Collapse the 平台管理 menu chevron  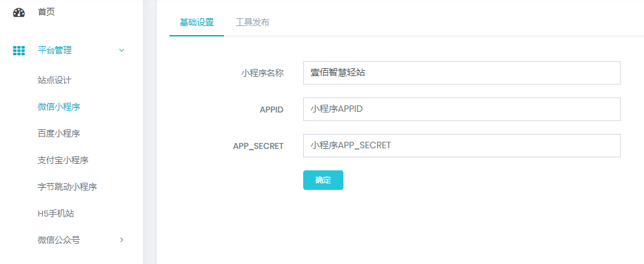(121, 51)
